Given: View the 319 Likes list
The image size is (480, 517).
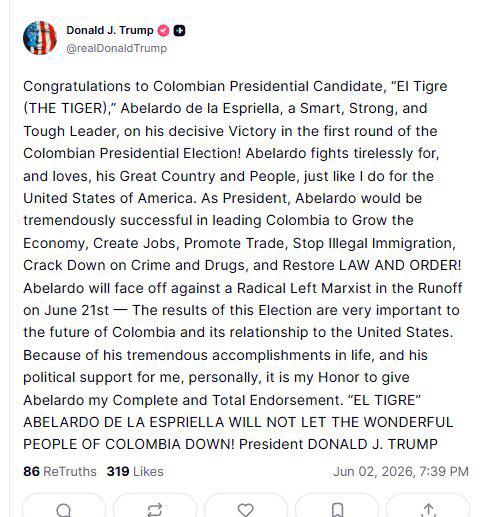Looking at the screenshot, I should 135,471.
